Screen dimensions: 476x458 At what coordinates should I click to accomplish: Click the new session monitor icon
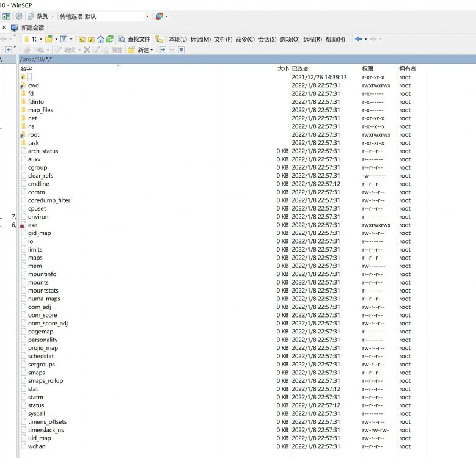tap(14, 27)
